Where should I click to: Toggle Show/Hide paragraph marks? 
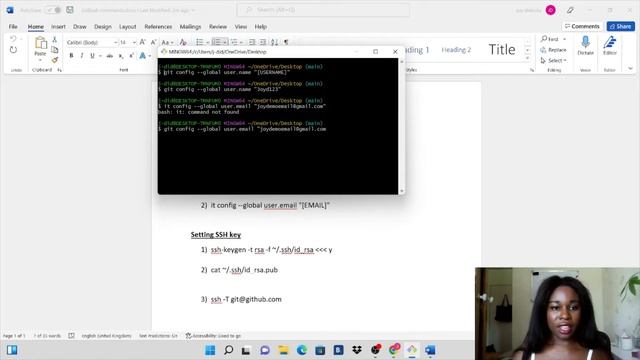click(x=286, y=42)
